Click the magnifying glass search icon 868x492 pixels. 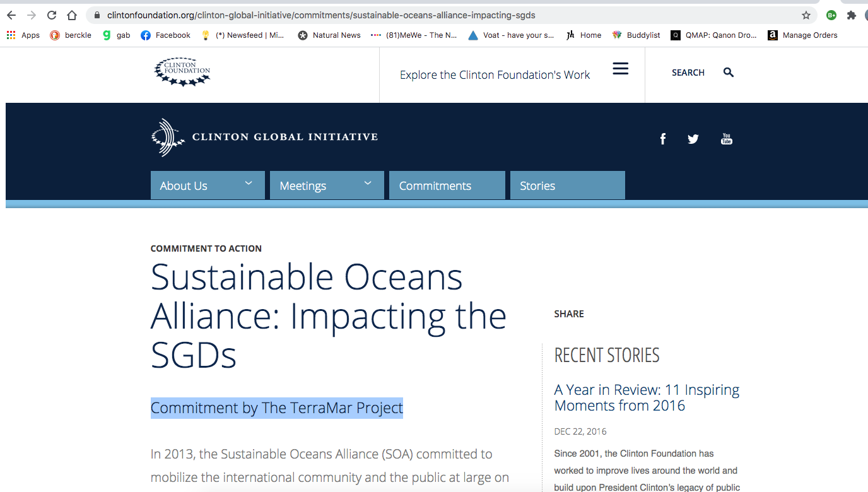(x=729, y=73)
